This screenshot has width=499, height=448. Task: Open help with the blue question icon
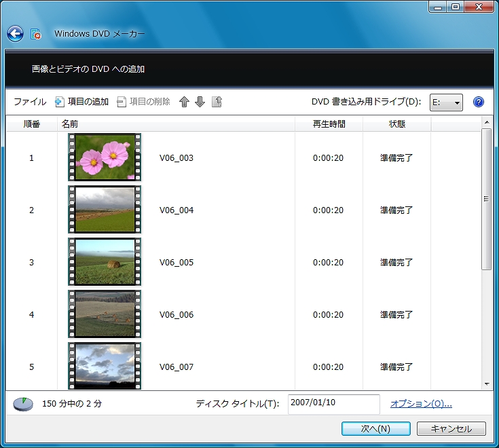coord(479,102)
